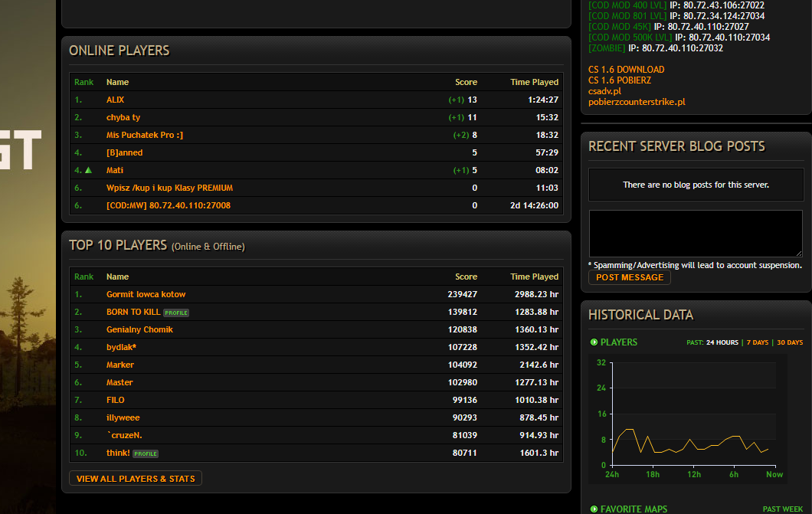The height and width of the screenshot is (514, 812).
Task: Open the CS 1.6 DOWNLOAD link
Action: pos(626,70)
